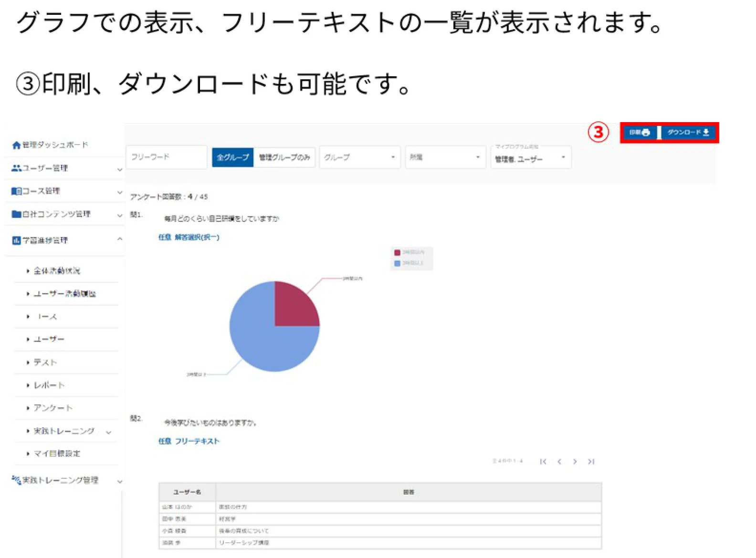Print results with the 印刷 button

pyautogui.click(x=640, y=133)
